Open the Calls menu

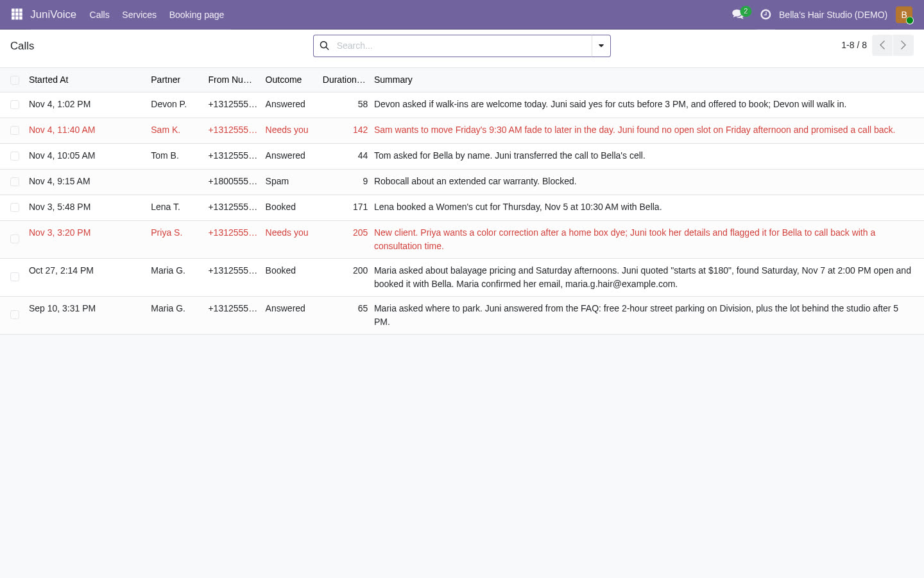(x=99, y=14)
